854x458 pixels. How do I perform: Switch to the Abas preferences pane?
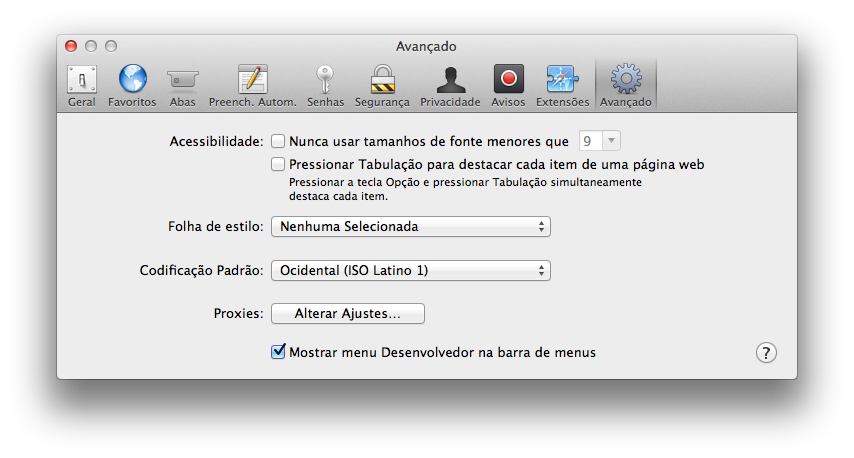182,86
